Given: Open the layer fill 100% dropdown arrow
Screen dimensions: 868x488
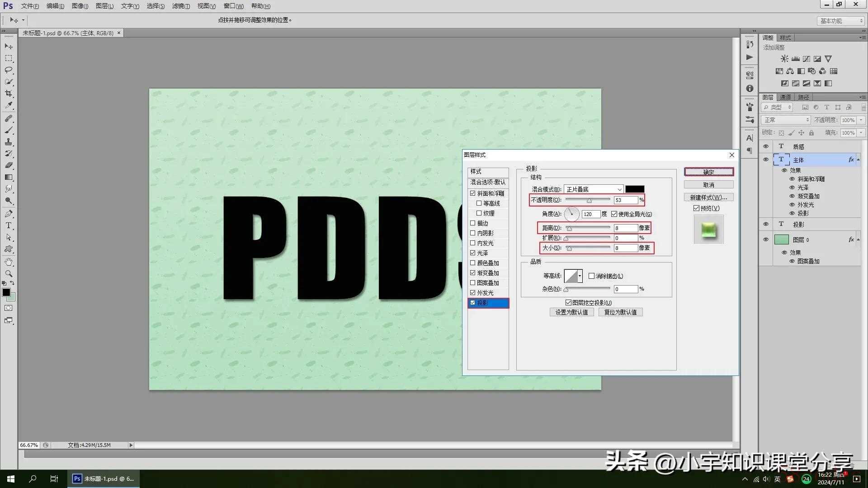Looking at the screenshot, I should pyautogui.click(x=861, y=133).
